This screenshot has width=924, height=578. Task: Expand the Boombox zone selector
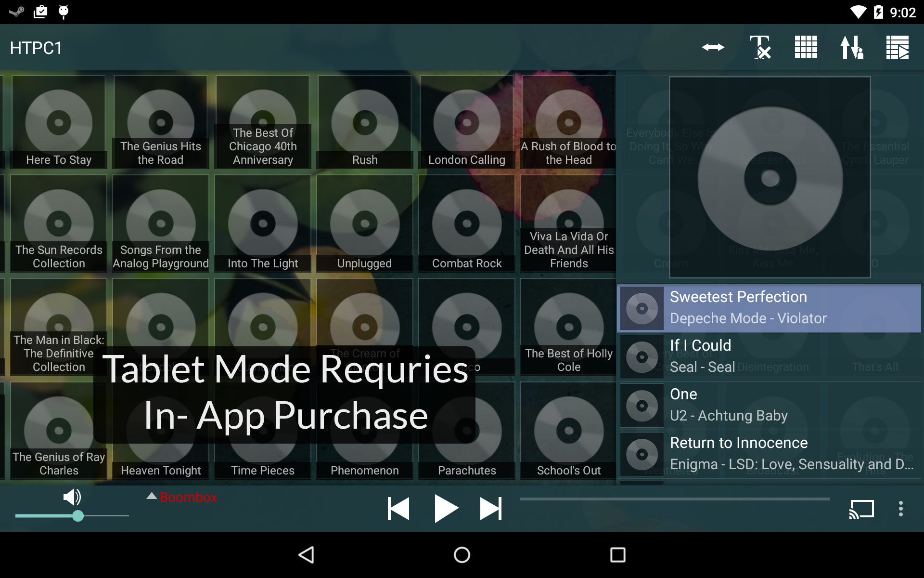pyautogui.click(x=182, y=497)
